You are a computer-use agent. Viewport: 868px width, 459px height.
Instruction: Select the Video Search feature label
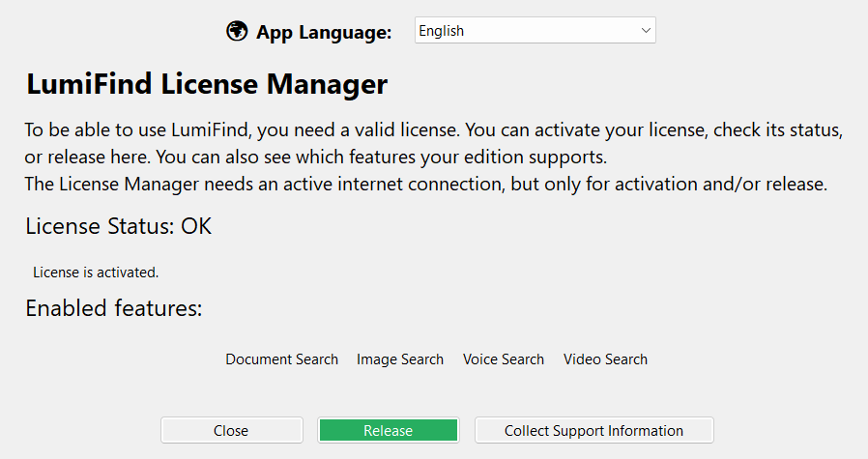coord(605,359)
